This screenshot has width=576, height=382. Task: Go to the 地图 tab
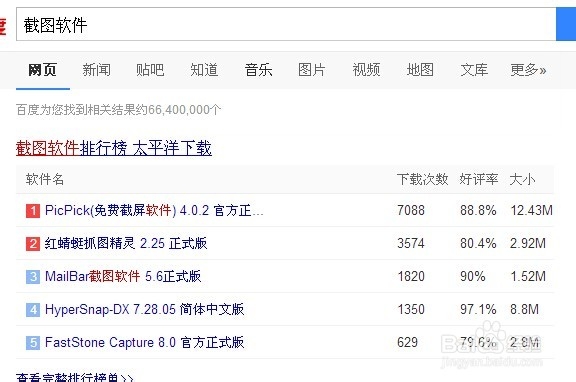click(x=420, y=69)
